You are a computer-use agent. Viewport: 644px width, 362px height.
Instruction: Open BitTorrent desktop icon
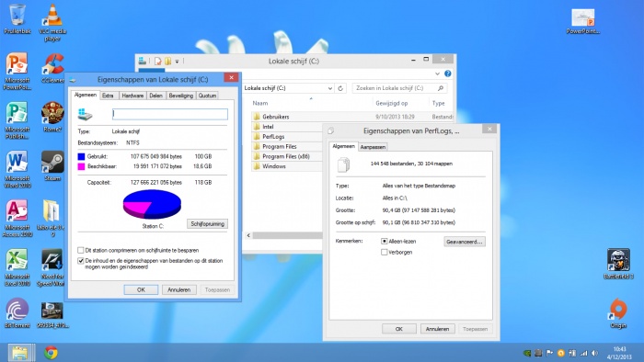[x=17, y=313]
